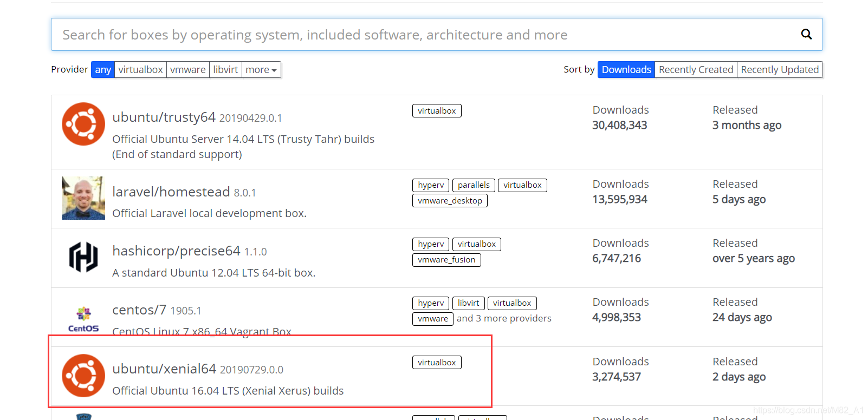
Task: Click '2 days ago' release date
Action: tap(739, 377)
